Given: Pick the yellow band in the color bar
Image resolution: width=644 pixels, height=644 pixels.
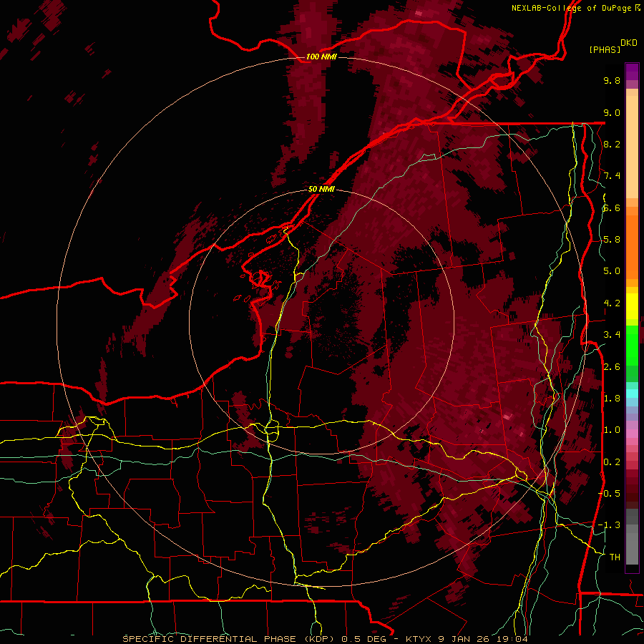Looking at the screenshot, I should point(632,306).
